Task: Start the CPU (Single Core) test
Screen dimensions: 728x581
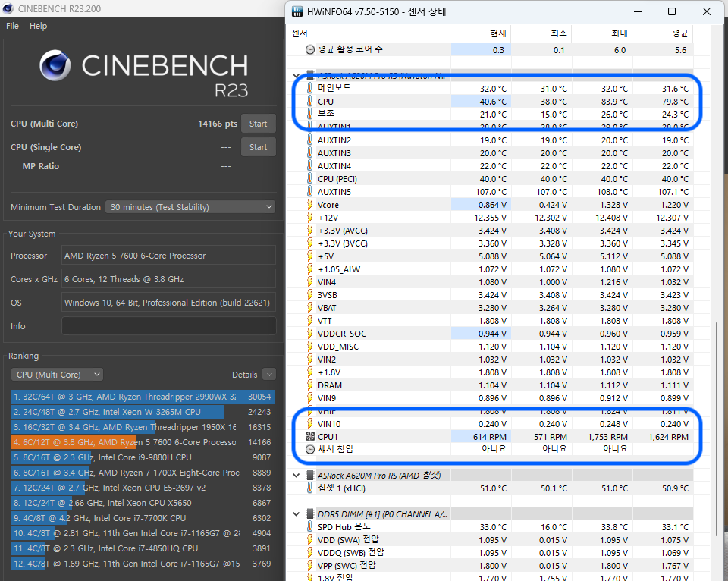Action: [258, 147]
